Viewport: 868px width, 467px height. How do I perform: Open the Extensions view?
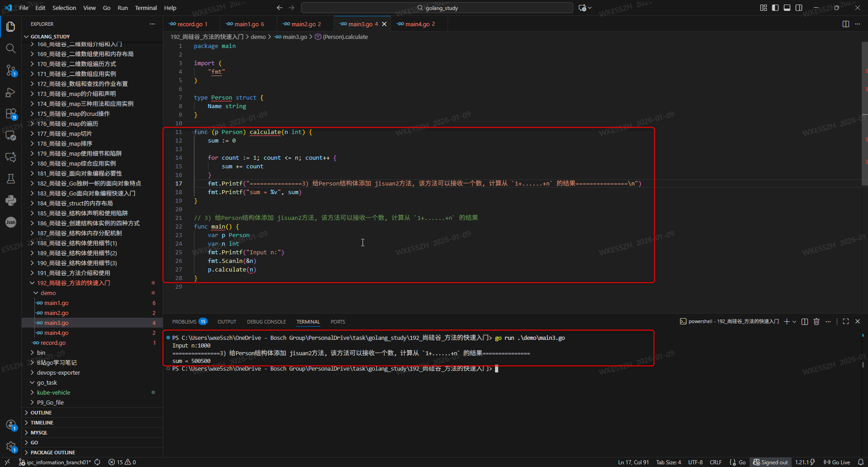pyautogui.click(x=11, y=114)
